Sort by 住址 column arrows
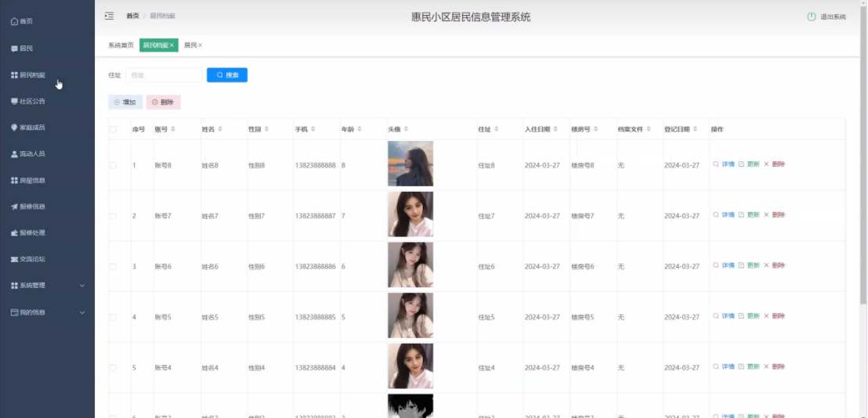This screenshot has width=868, height=418. (x=497, y=129)
